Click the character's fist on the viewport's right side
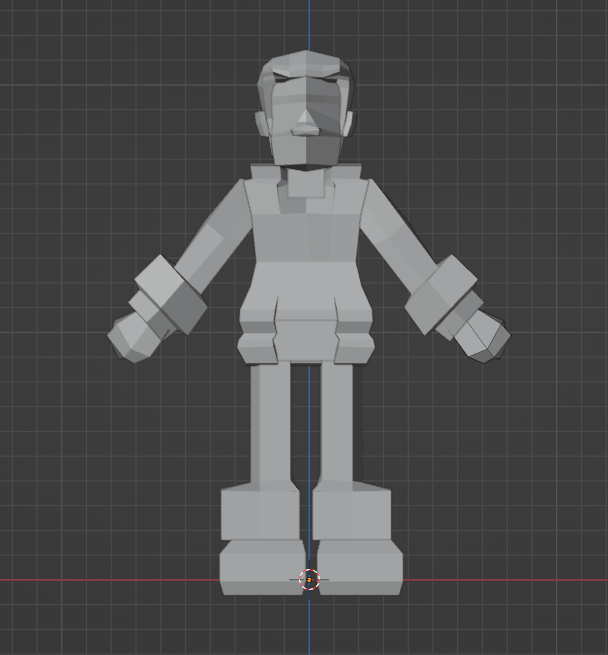The image size is (608, 655). tap(485, 338)
